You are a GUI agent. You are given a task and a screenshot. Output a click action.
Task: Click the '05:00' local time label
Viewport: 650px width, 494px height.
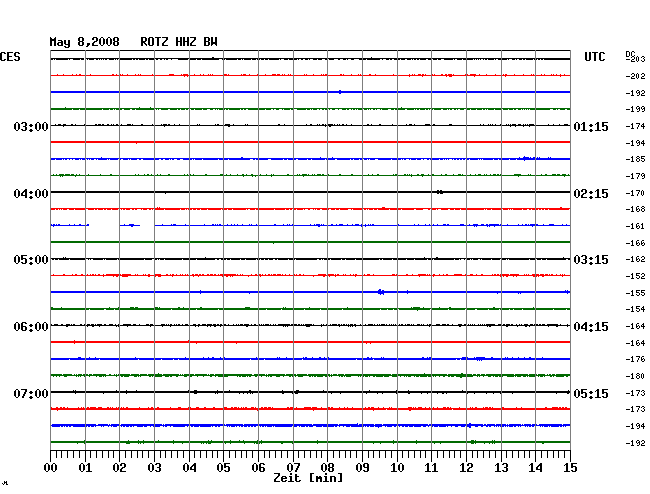tap(31, 260)
